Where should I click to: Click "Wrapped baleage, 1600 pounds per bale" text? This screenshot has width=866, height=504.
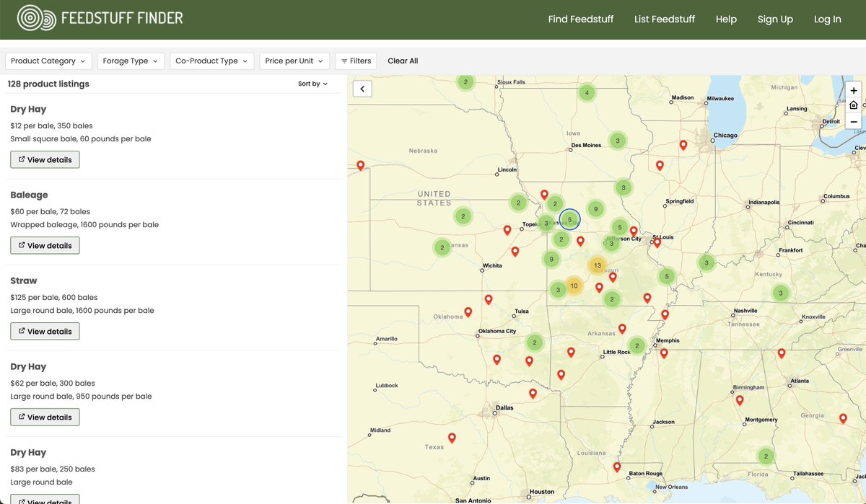pyautogui.click(x=84, y=224)
